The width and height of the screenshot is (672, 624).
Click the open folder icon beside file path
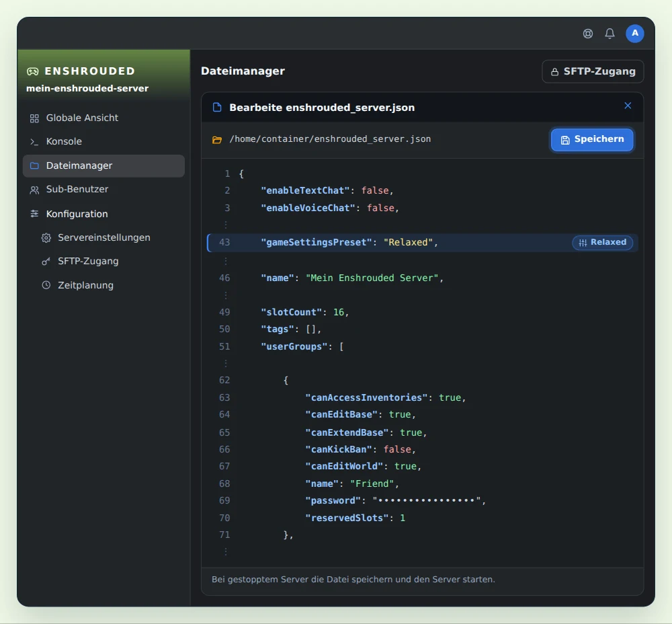tap(217, 140)
